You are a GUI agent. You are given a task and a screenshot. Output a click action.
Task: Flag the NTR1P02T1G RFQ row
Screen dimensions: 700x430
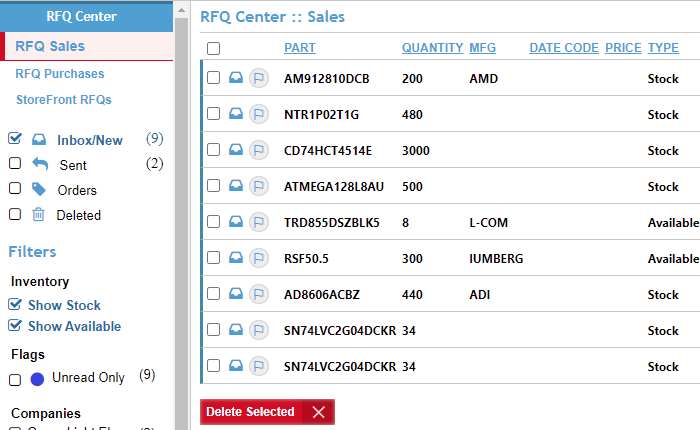click(258, 114)
